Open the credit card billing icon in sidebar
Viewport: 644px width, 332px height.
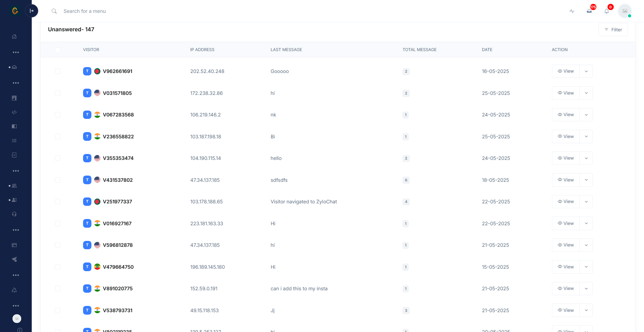coord(14,245)
